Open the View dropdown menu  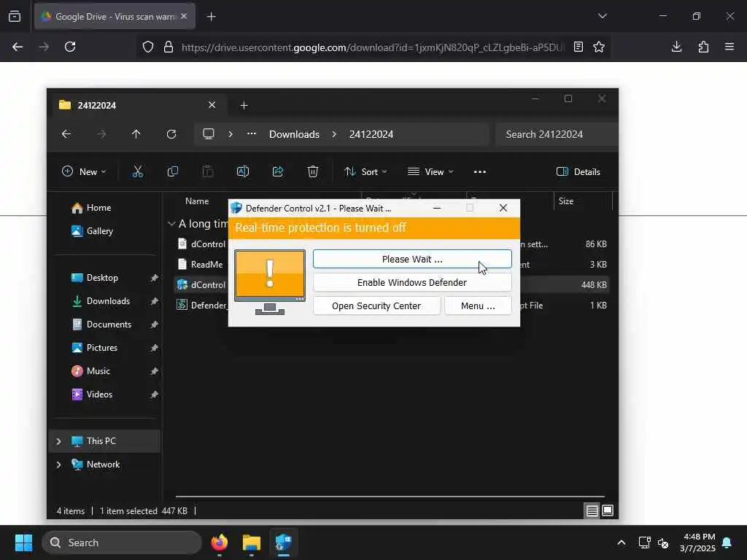pyautogui.click(x=430, y=172)
